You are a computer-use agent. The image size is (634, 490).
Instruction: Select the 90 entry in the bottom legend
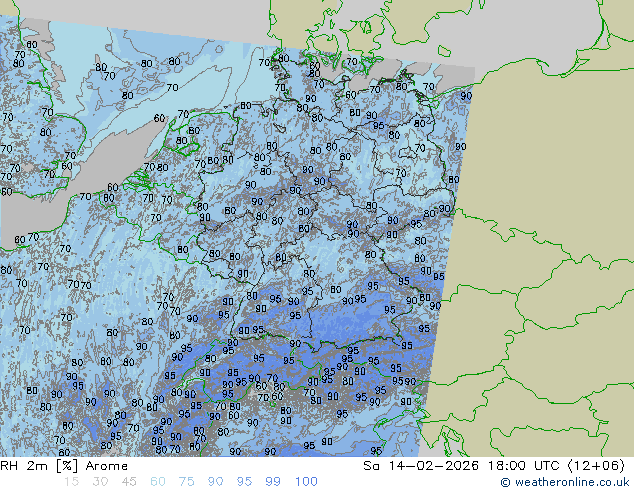216,482
